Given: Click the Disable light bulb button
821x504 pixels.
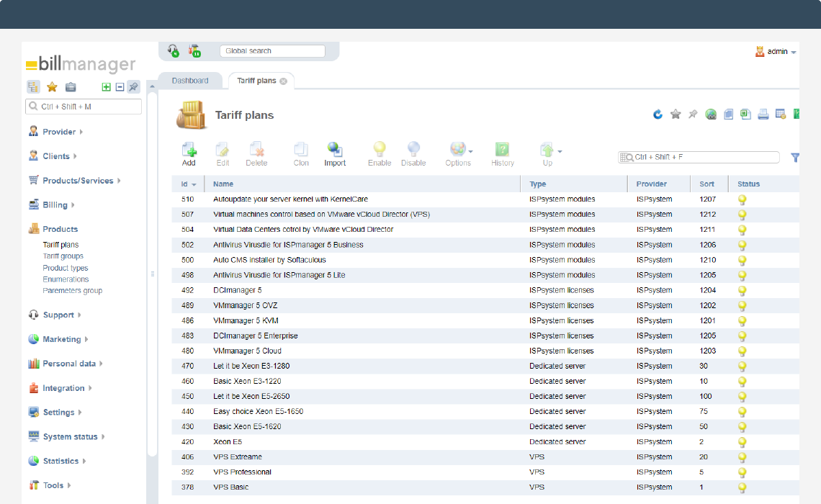Looking at the screenshot, I should 413,154.
